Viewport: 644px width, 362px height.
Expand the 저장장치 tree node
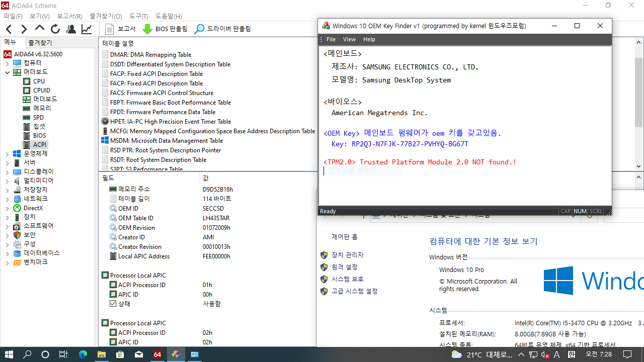(7, 190)
